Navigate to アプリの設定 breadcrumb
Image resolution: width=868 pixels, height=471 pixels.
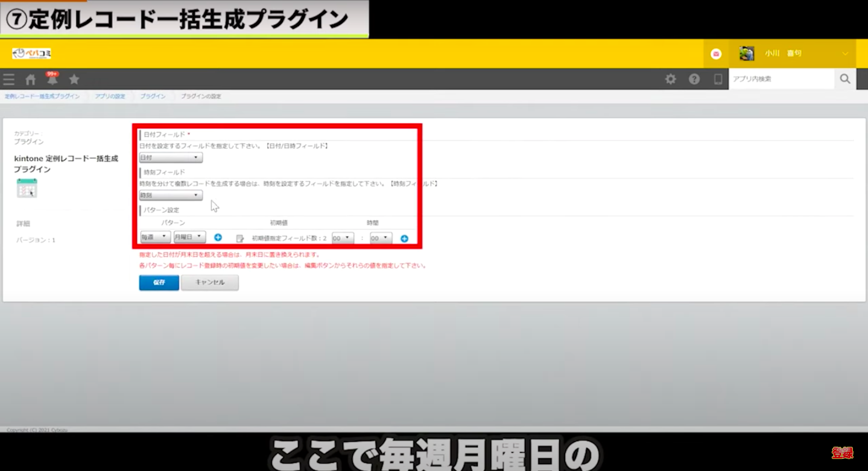(x=110, y=96)
